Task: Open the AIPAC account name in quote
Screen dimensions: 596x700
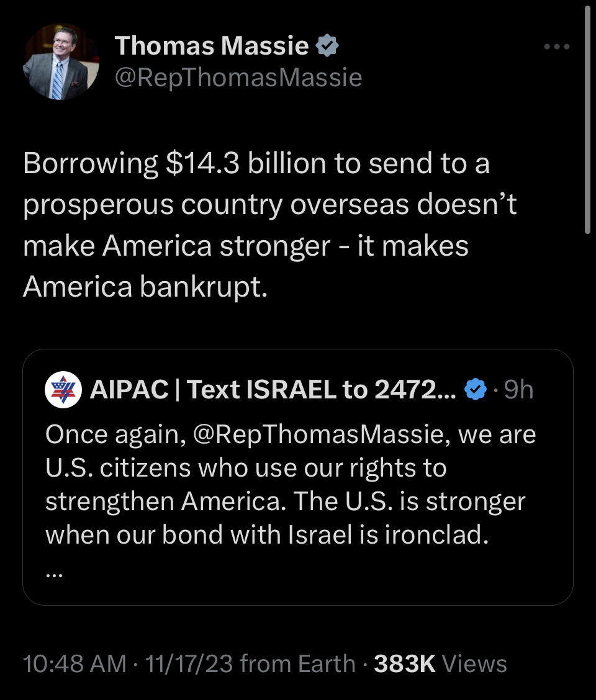Action: click(x=273, y=389)
